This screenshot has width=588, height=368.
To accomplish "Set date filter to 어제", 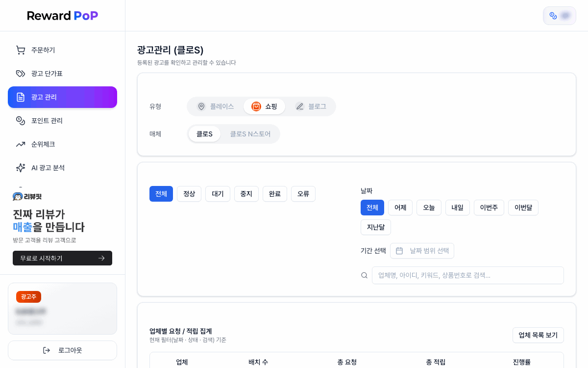I will pos(400,208).
